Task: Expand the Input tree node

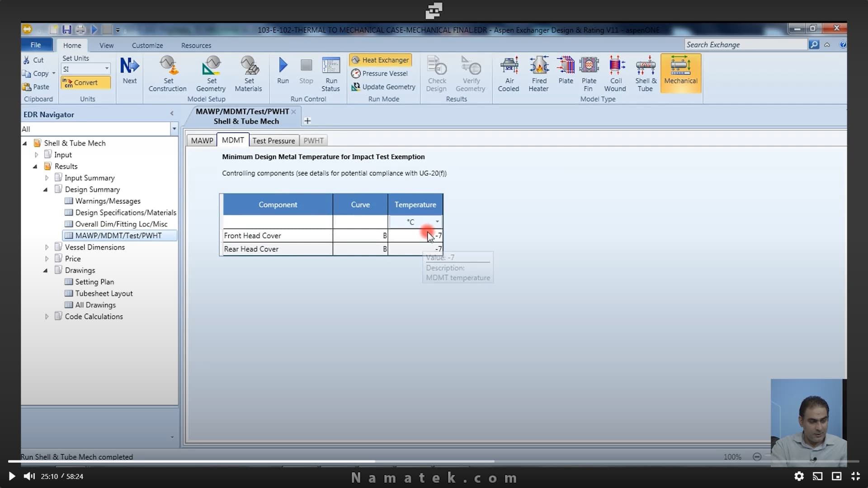Action: (x=37, y=155)
